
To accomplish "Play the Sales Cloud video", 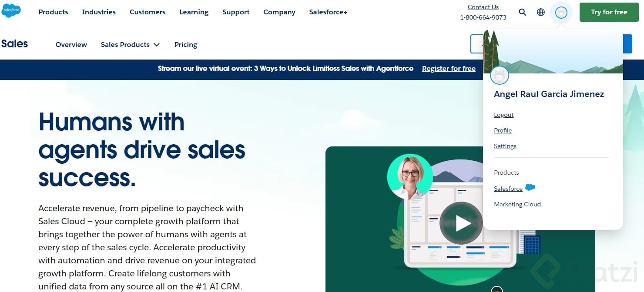I will click(461, 223).
